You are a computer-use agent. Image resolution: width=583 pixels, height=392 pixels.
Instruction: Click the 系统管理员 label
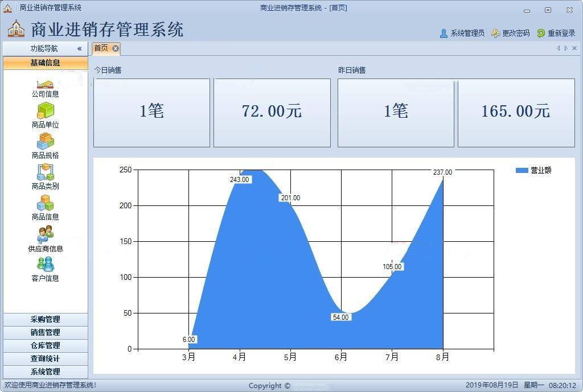[467, 34]
